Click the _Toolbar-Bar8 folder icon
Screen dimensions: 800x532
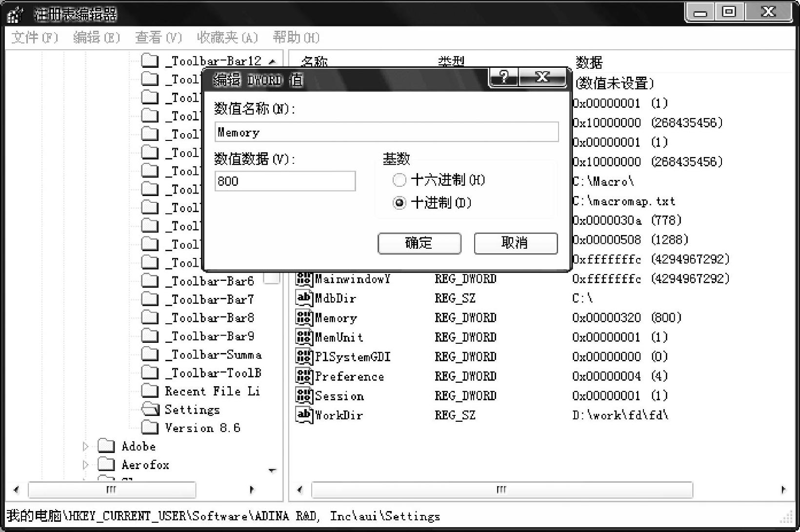150,317
